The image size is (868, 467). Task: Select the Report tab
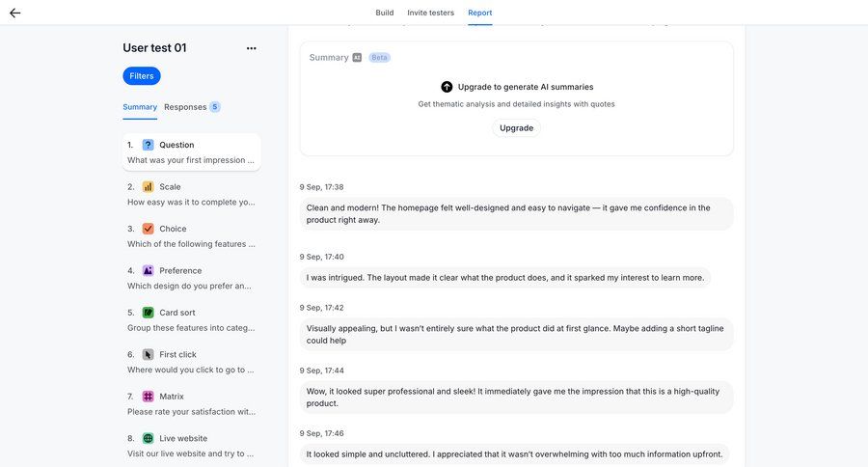pyautogui.click(x=480, y=13)
